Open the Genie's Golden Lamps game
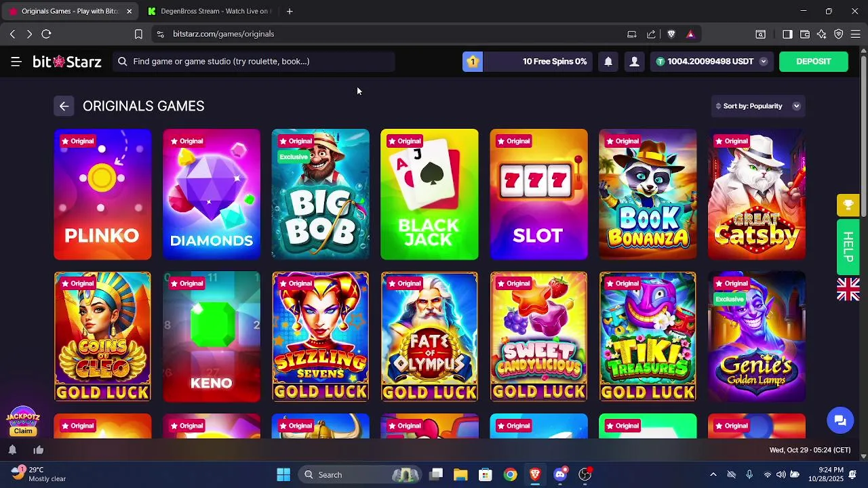Image resolution: width=868 pixels, height=488 pixels. pos(757,337)
